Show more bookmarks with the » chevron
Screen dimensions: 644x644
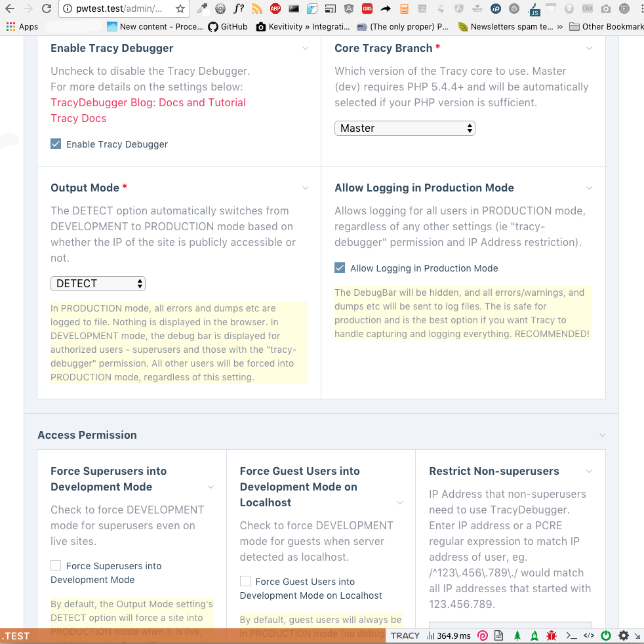point(560,27)
